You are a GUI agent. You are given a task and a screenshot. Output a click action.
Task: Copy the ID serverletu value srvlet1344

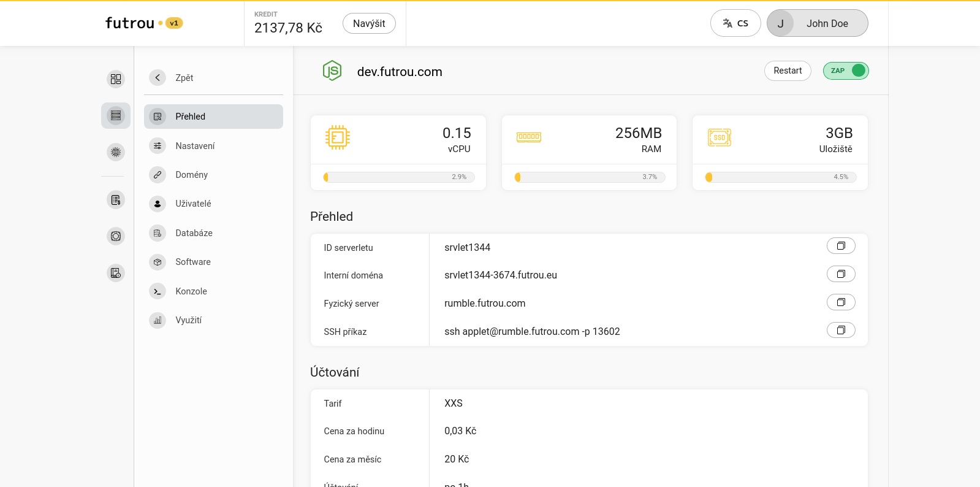point(841,246)
